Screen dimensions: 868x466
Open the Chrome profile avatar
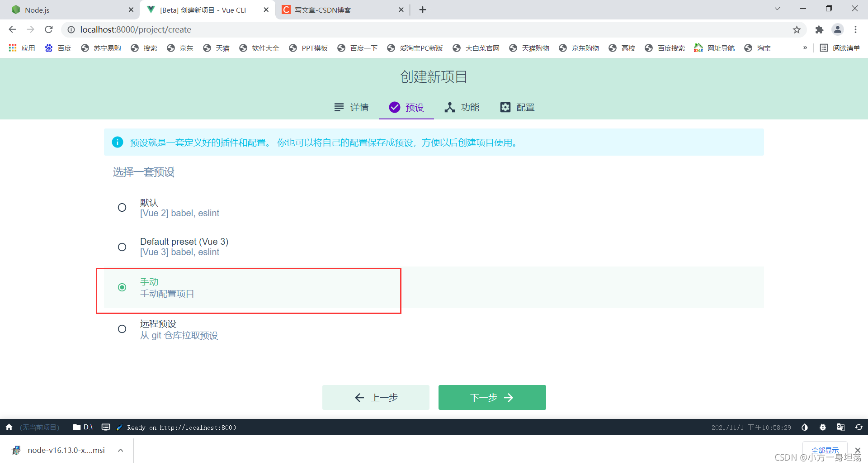838,29
